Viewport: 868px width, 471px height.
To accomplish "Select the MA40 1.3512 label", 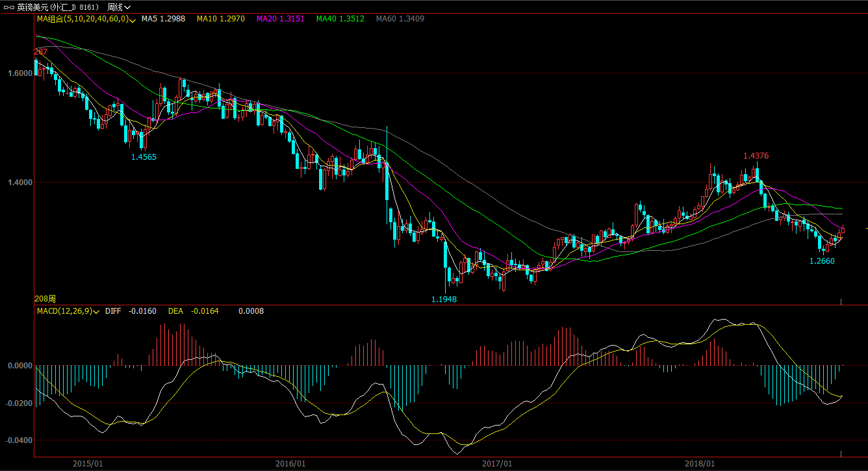I will pos(340,19).
